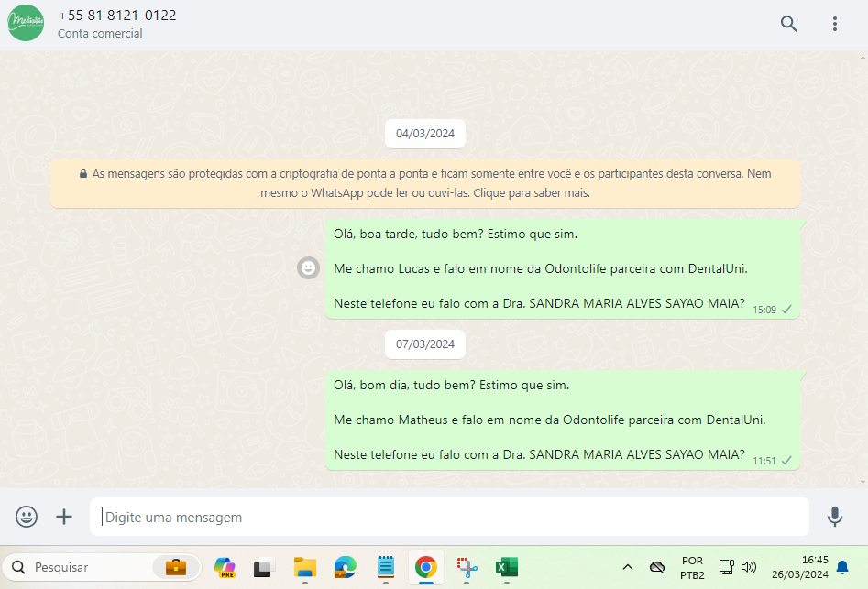Viewport: 868px width, 589px height.
Task: Open the three-dot chat menu
Action: pos(835,23)
